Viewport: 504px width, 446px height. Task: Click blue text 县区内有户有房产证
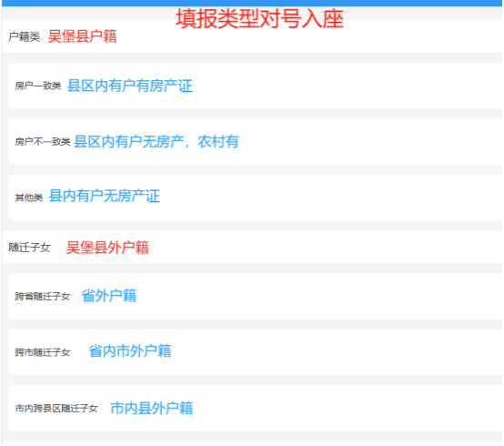pyautogui.click(x=130, y=86)
